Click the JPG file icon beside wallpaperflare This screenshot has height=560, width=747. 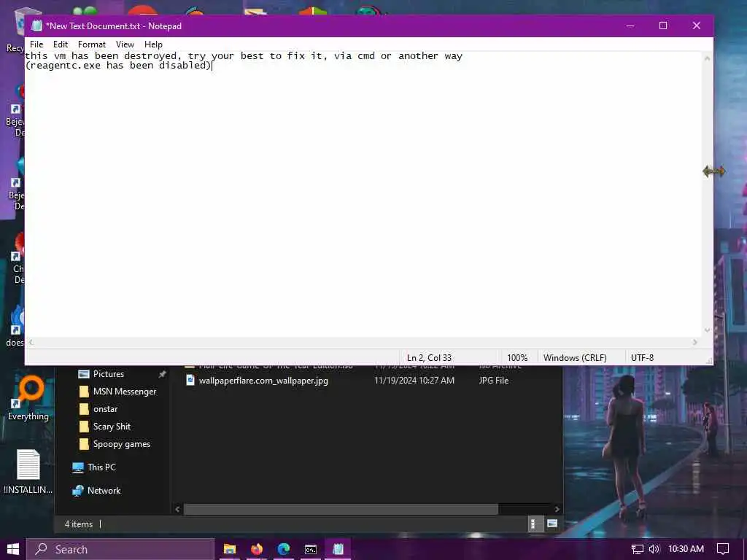(190, 380)
